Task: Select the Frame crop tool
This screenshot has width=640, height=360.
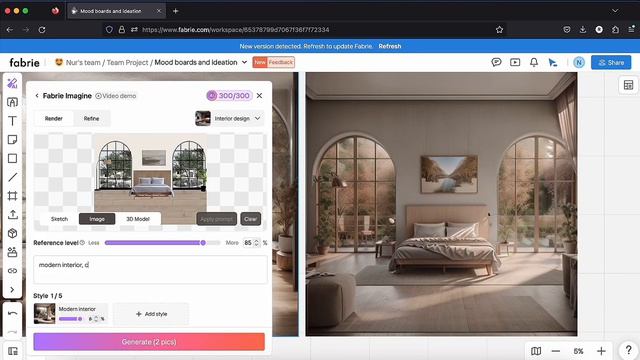Action: click(12, 196)
